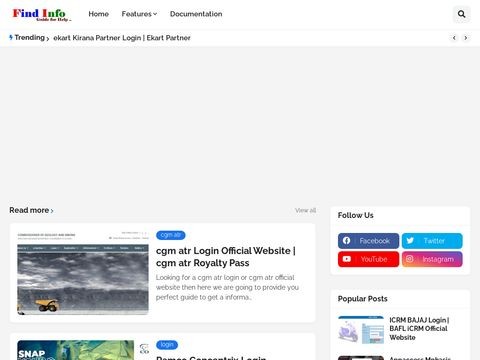This screenshot has height=360, width=480.
Task: Click the Popular Posts widget heading
Action: tap(362, 299)
